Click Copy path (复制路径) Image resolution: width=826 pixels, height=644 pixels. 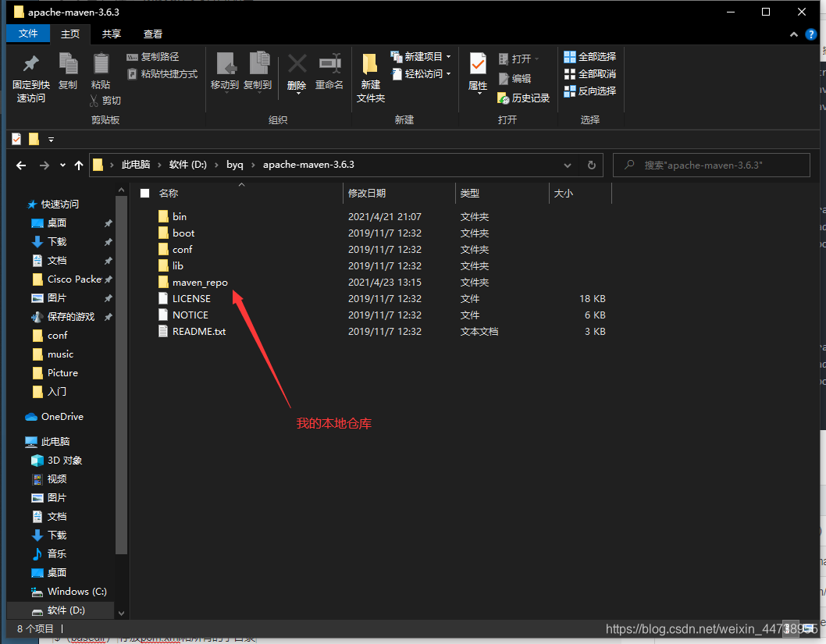click(x=153, y=57)
